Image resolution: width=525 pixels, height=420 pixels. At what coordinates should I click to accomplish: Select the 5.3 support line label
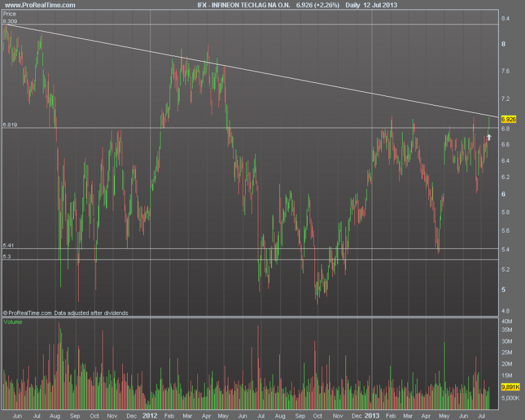(x=7, y=257)
